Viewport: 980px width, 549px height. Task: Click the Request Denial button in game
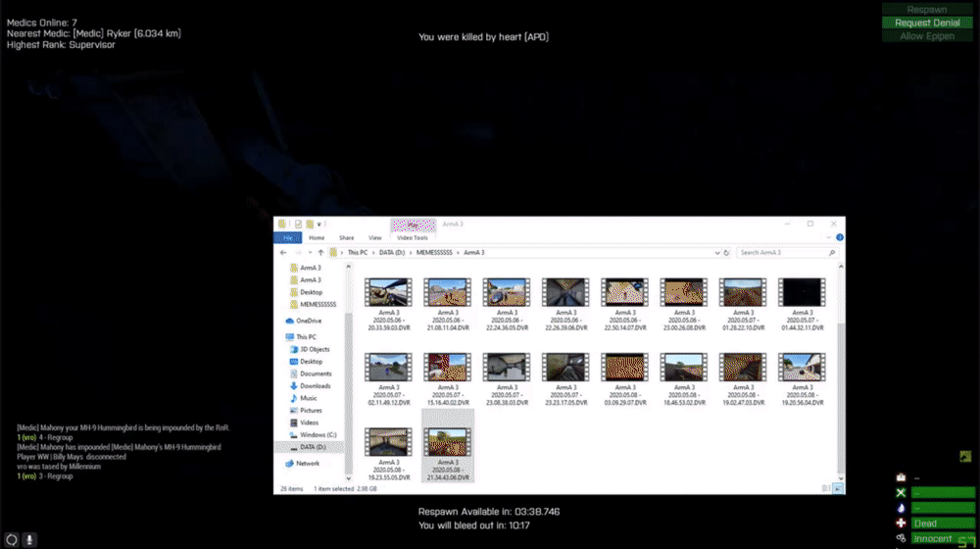click(x=927, y=23)
